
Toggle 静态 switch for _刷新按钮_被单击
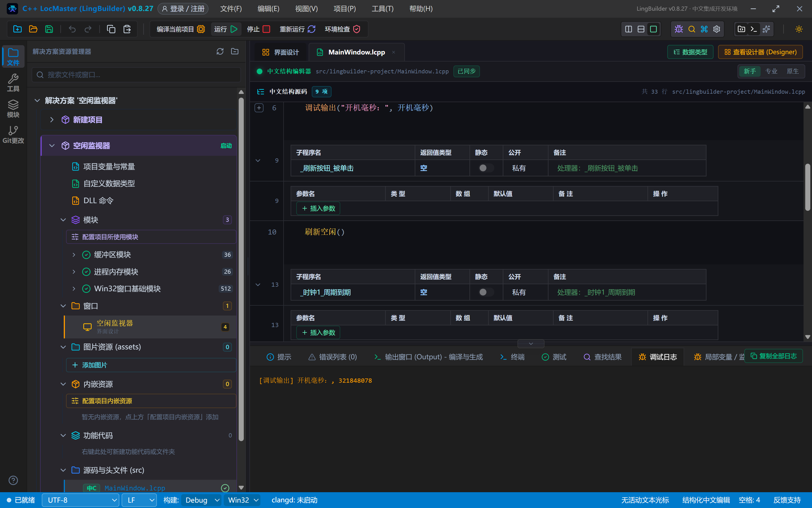(x=486, y=168)
